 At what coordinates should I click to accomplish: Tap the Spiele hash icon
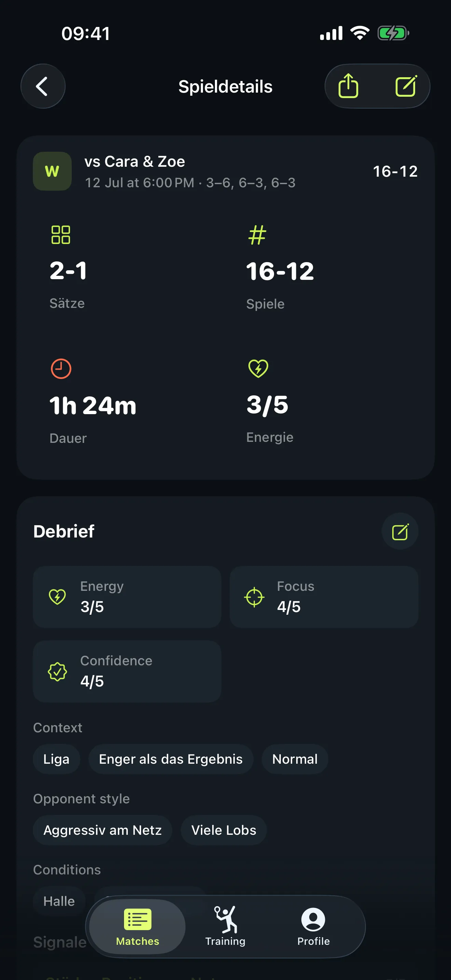coord(257,235)
